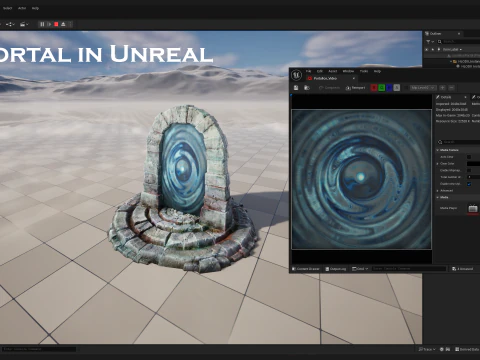Click the portal texture preview

pyautogui.click(x=361, y=179)
